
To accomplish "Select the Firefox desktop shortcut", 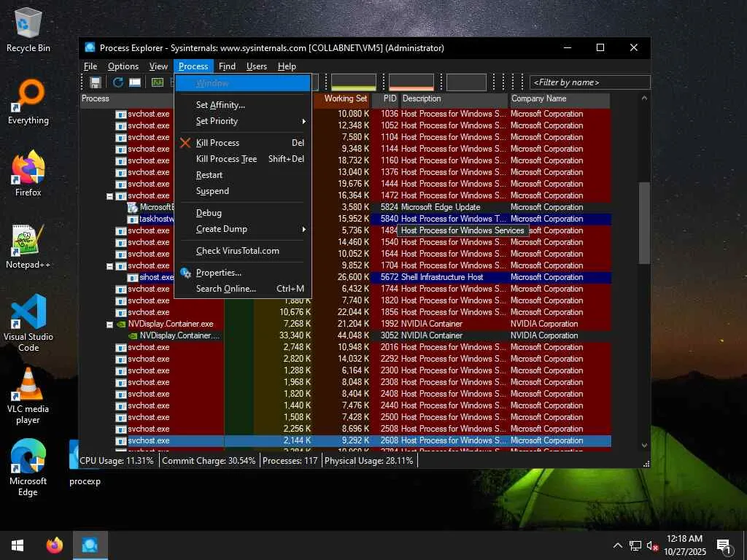I will [x=28, y=174].
